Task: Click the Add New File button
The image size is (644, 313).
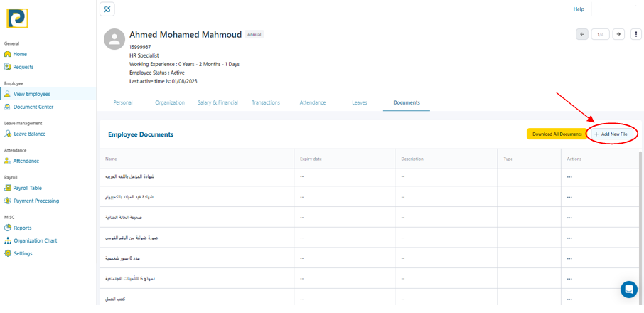Action: click(611, 134)
